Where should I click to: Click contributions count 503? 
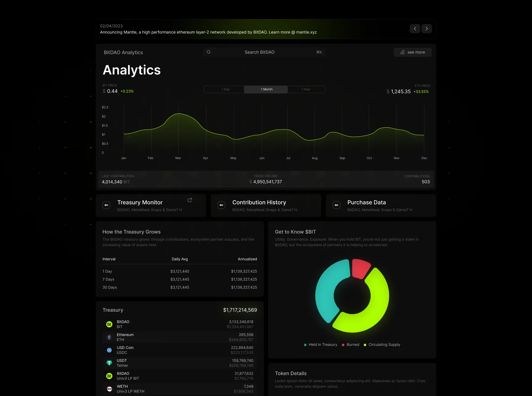click(x=425, y=182)
